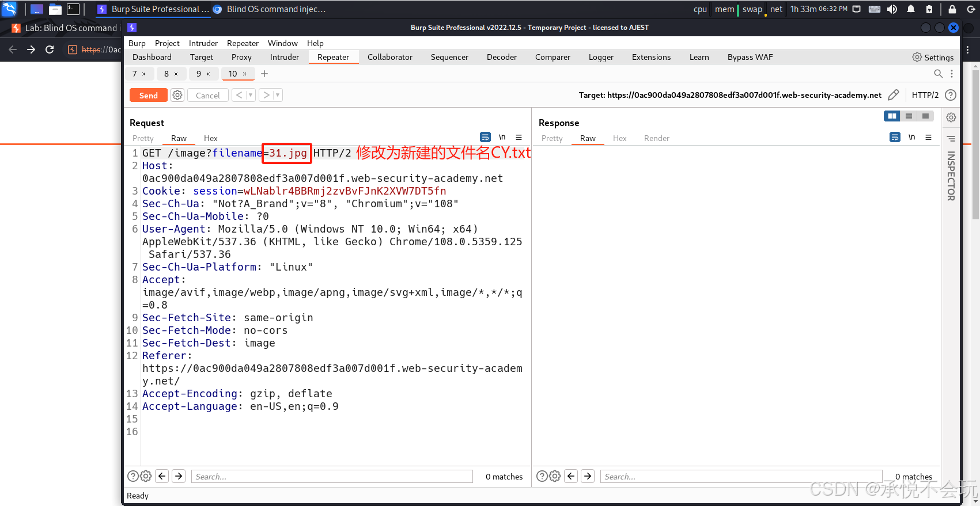The height and width of the screenshot is (506, 980).
Task: Click the Cancel button
Action: [208, 96]
